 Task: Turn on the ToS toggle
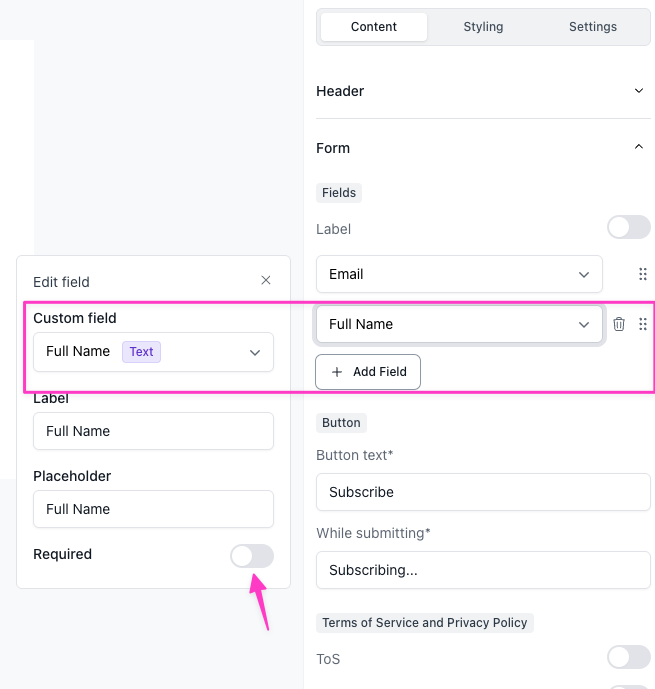pos(628,657)
